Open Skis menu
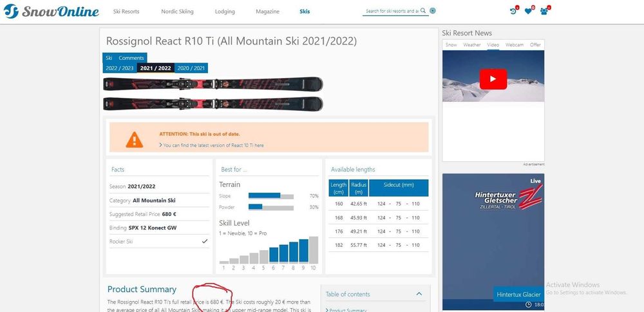Screen dimensions: 644x312 pos(305,12)
